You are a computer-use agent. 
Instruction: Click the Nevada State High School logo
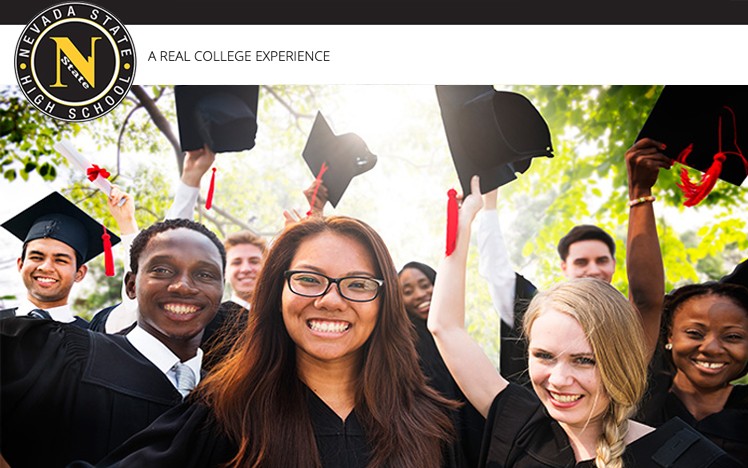(75, 62)
